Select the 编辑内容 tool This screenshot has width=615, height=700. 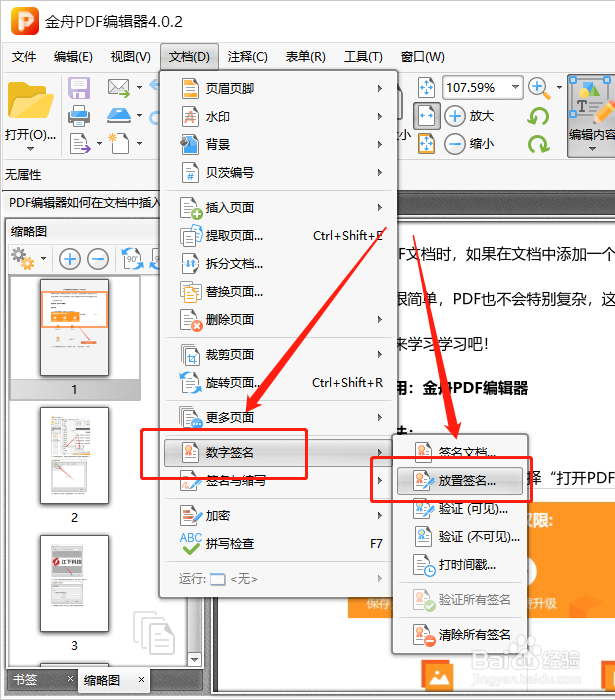591,115
